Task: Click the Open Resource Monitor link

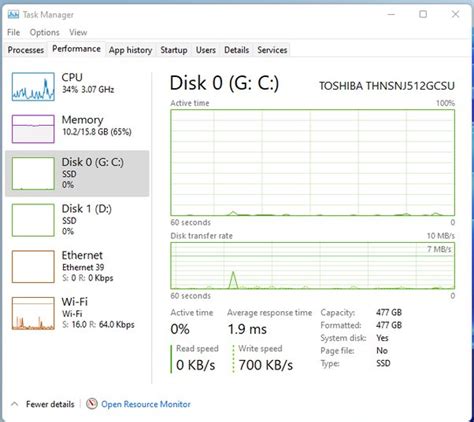Action: click(146, 404)
